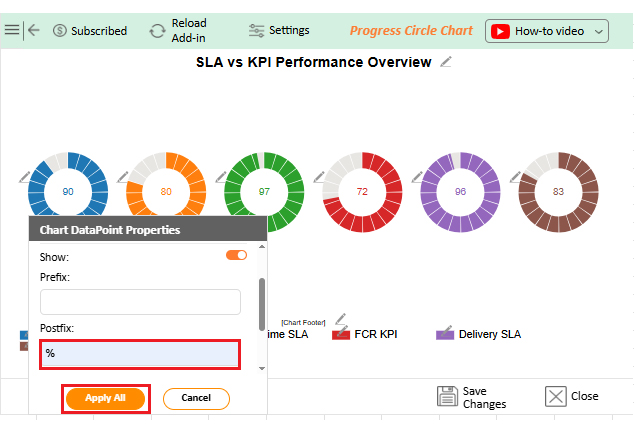Viewport: 634px width, 433px height.
Task: Click the back arrow icon
Action: (34, 30)
